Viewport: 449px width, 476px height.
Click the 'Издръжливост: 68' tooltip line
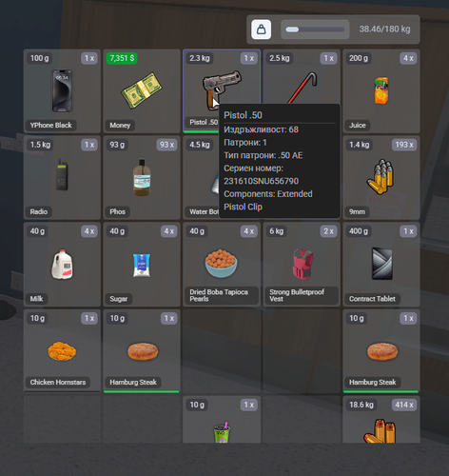click(261, 129)
